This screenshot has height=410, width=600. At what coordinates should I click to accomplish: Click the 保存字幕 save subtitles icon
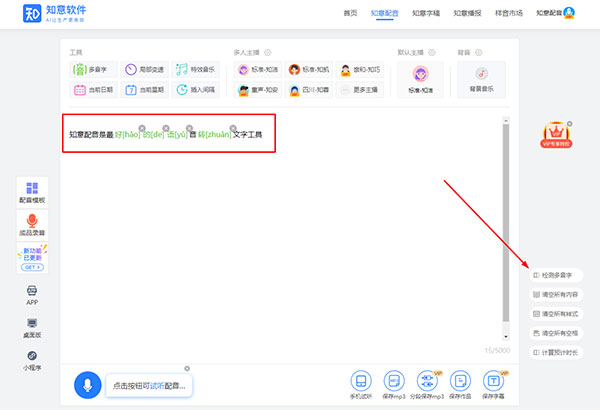(493, 381)
